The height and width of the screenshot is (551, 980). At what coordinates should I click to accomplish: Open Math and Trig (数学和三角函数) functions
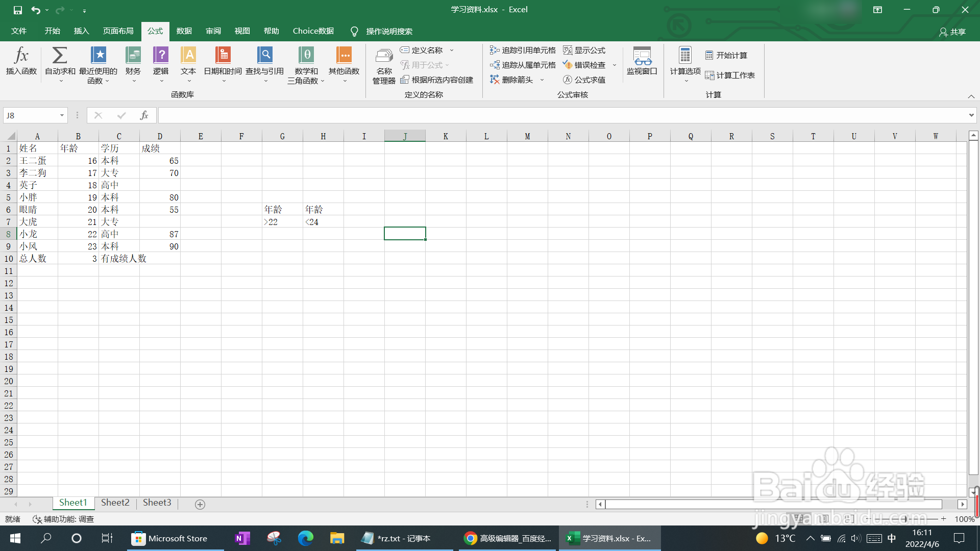[x=306, y=65]
